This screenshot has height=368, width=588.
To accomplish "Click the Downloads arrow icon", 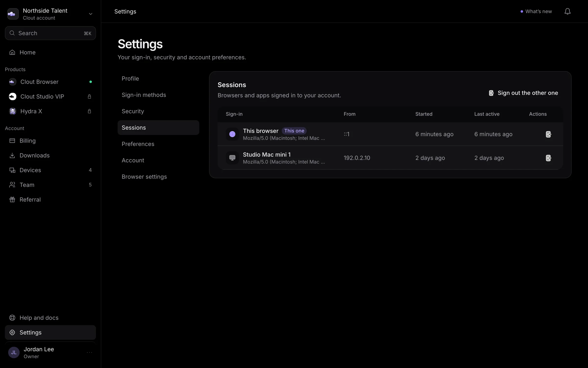I will [12, 155].
